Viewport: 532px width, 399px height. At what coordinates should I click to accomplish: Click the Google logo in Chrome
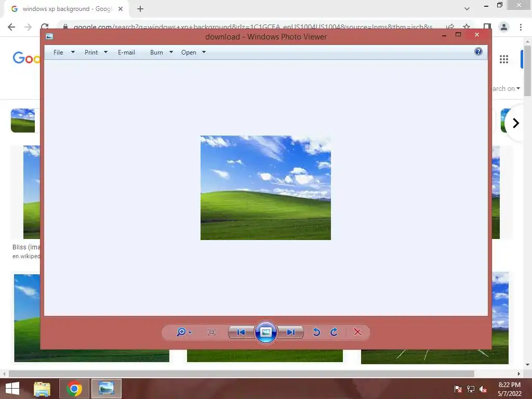(x=26, y=58)
